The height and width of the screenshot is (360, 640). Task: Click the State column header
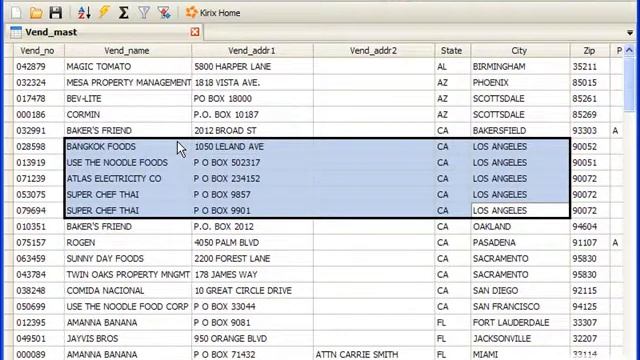click(452, 51)
